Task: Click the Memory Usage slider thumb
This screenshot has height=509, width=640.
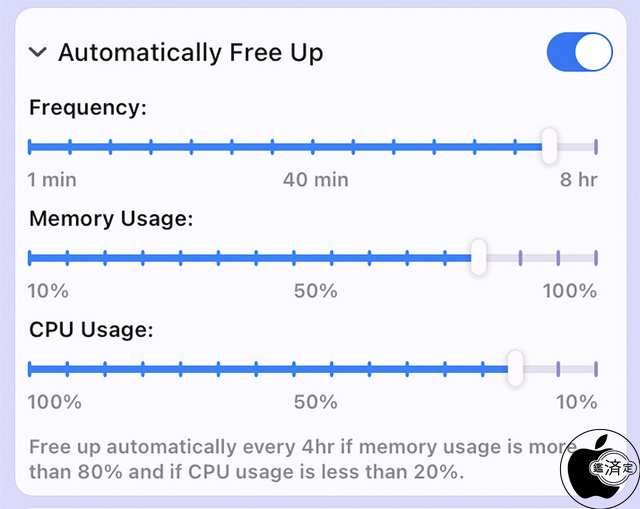Action: (479, 257)
